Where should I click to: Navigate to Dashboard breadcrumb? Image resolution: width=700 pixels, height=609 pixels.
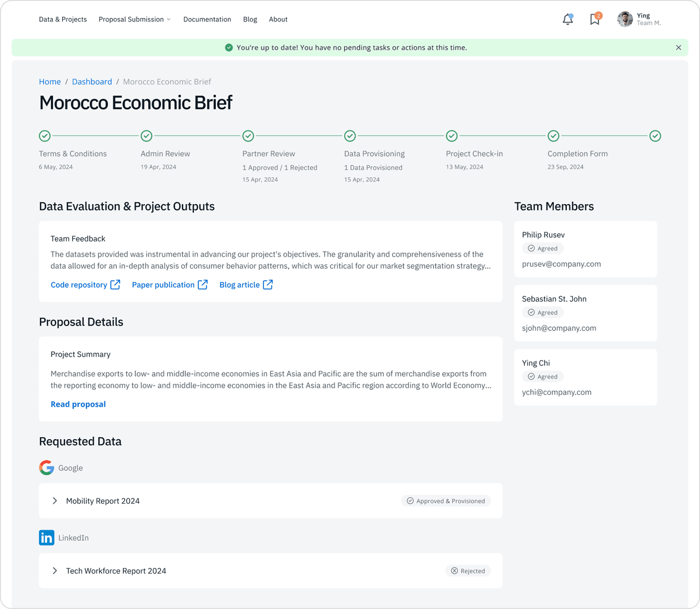click(x=92, y=82)
